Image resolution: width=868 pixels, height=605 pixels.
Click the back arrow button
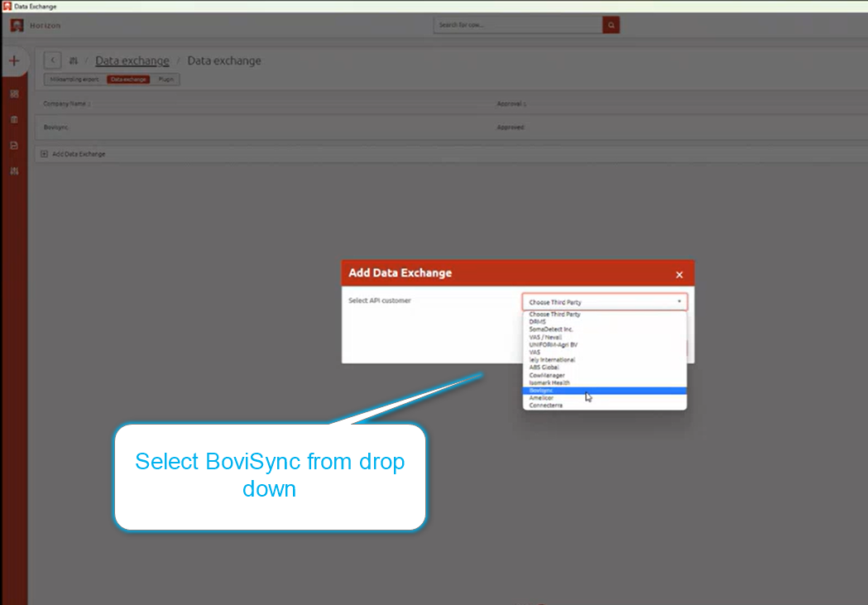(x=53, y=60)
